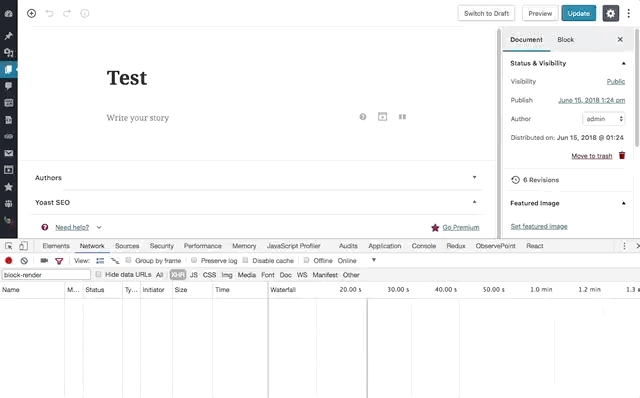
Task: Open the Redux DevTools tab
Action: tap(456, 246)
